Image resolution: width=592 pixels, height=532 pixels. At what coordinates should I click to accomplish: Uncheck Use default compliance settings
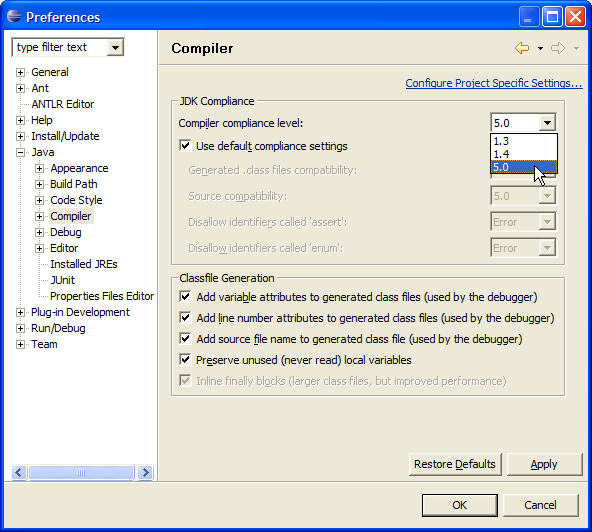click(x=185, y=146)
